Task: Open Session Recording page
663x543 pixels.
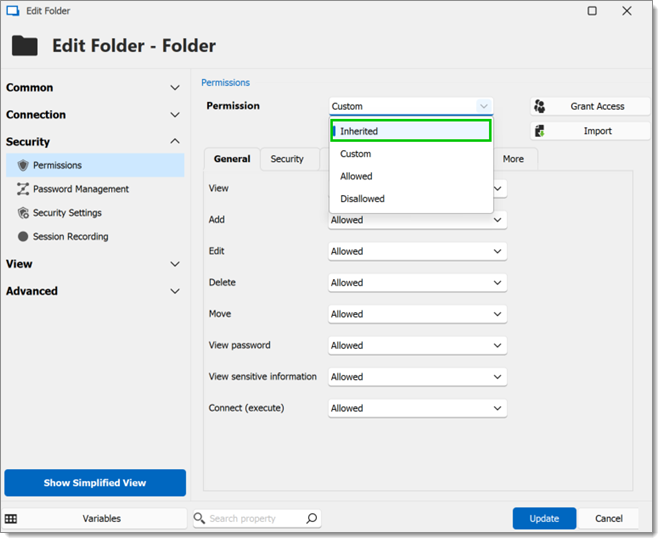Action: pos(95,237)
